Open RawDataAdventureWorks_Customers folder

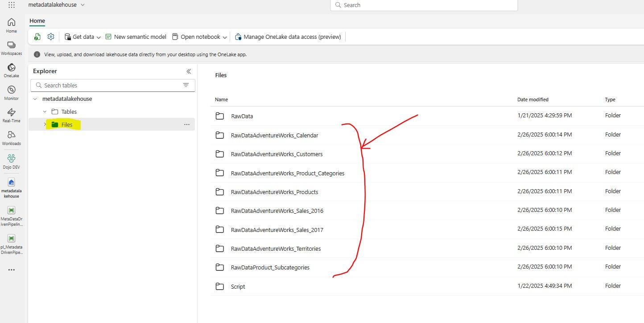click(x=277, y=154)
